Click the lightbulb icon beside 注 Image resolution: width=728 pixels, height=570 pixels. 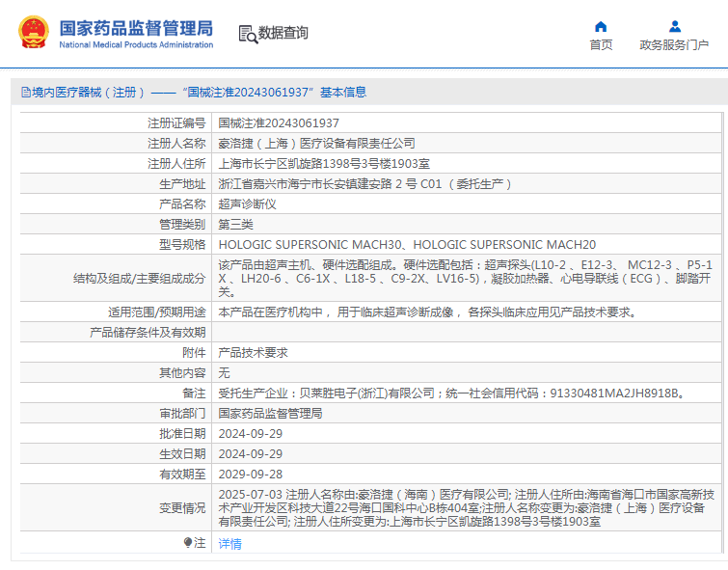(188, 542)
